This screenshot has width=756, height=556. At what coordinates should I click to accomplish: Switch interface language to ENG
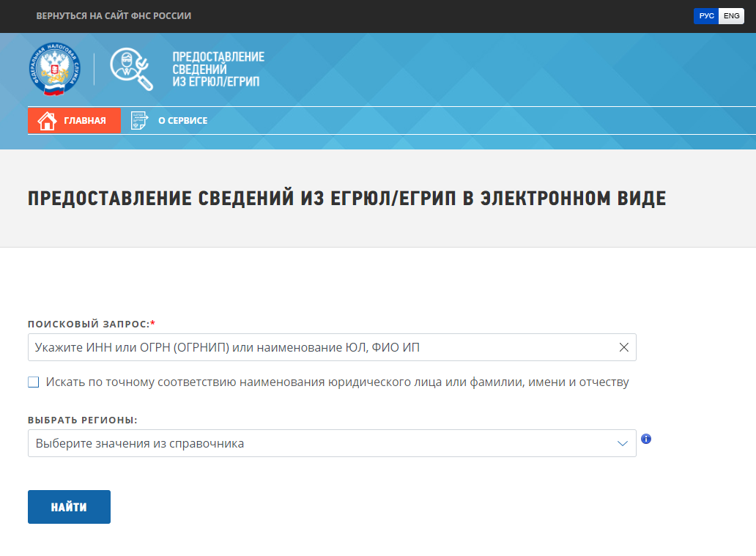[x=730, y=15]
